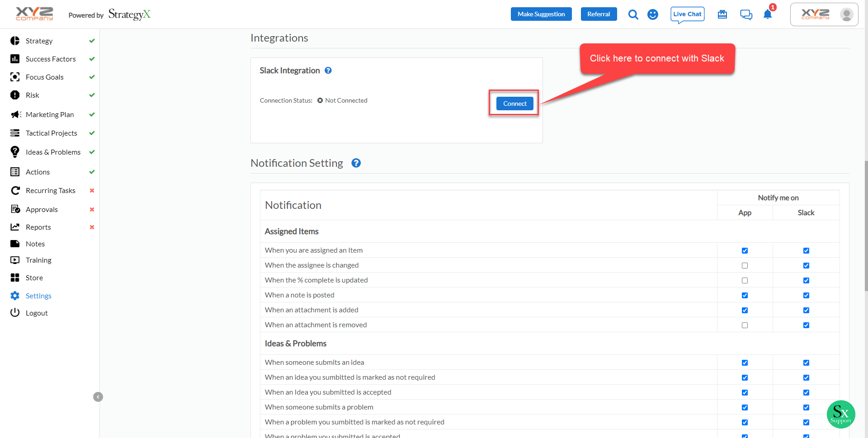Enable App notification for attachment is removed
The width and height of the screenshot is (868, 438).
pos(745,325)
